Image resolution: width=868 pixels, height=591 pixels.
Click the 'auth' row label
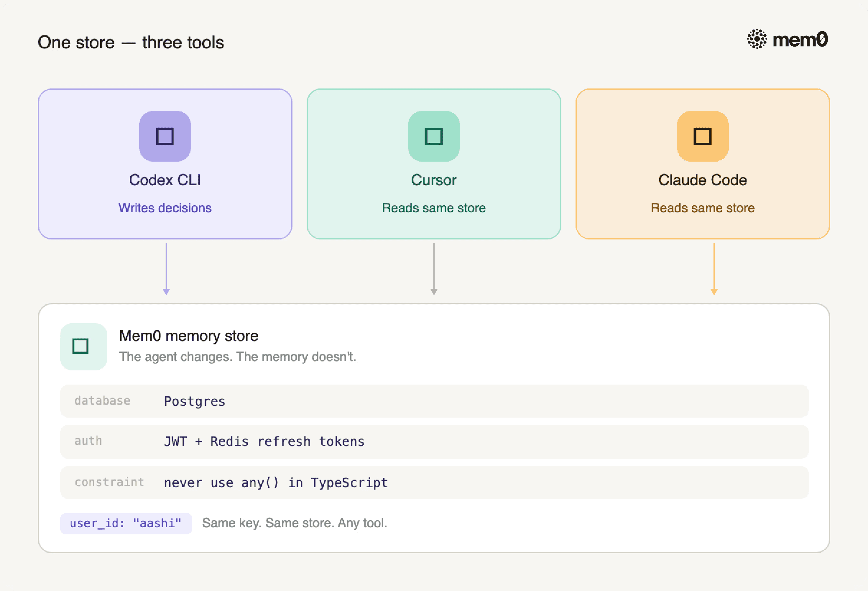click(x=88, y=441)
